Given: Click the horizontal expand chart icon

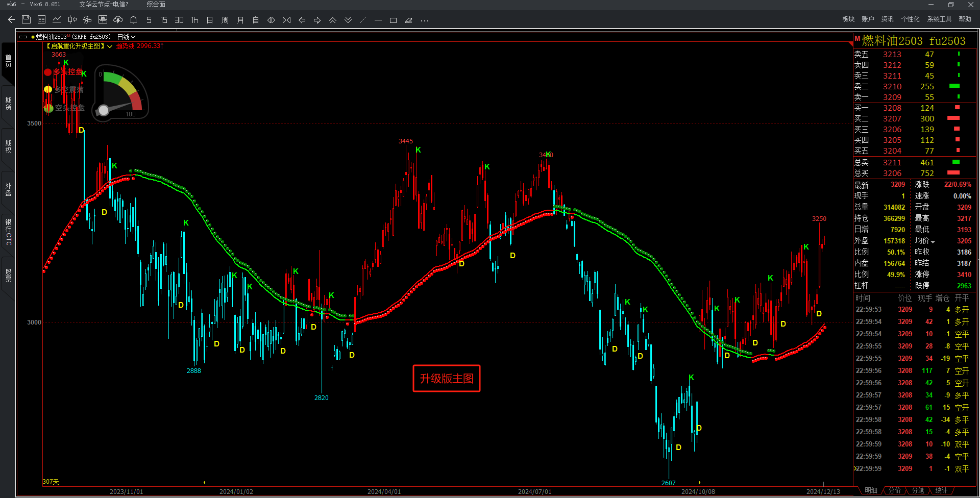Looking at the screenshot, I should (x=271, y=20).
